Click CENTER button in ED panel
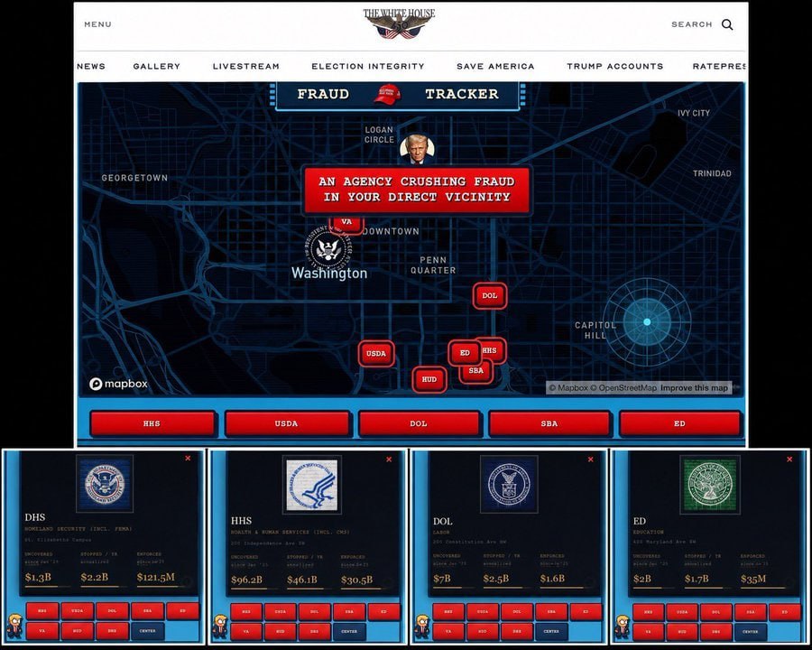The width and height of the screenshot is (812, 650). click(x=751, y=631)
